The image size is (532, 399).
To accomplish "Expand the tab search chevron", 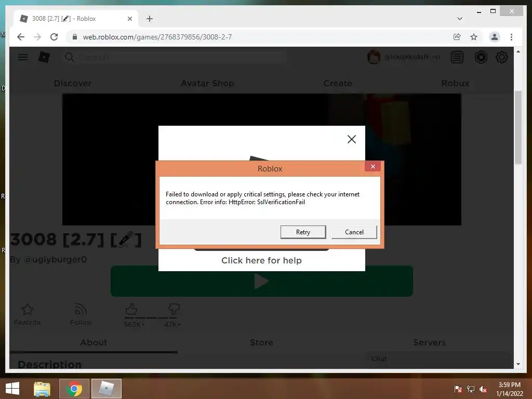I will (460, 19).
